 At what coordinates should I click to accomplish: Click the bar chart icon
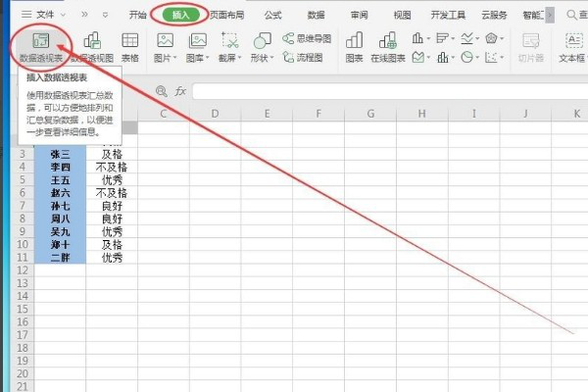tap(442, 38)
